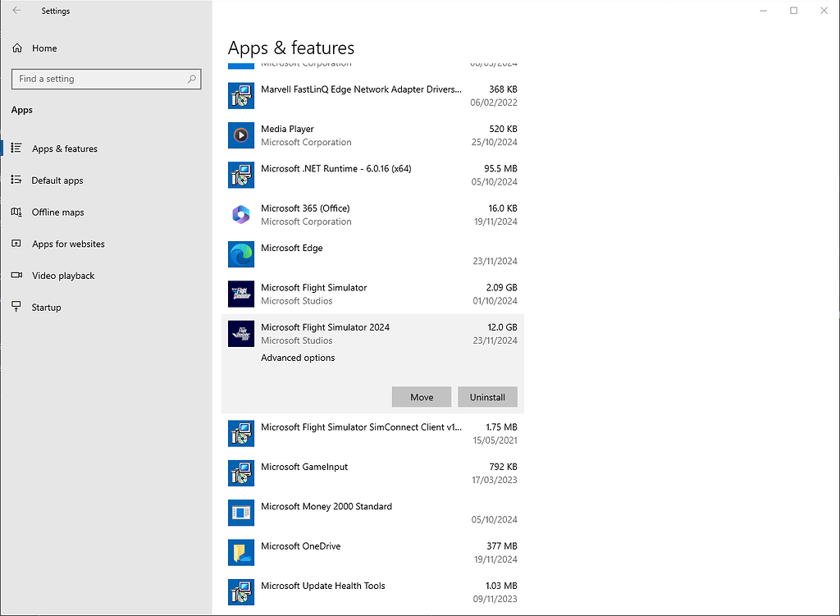Select Microsoft Update Health Tools name
This screenshot has height=616, width=840.
(323, 586)
